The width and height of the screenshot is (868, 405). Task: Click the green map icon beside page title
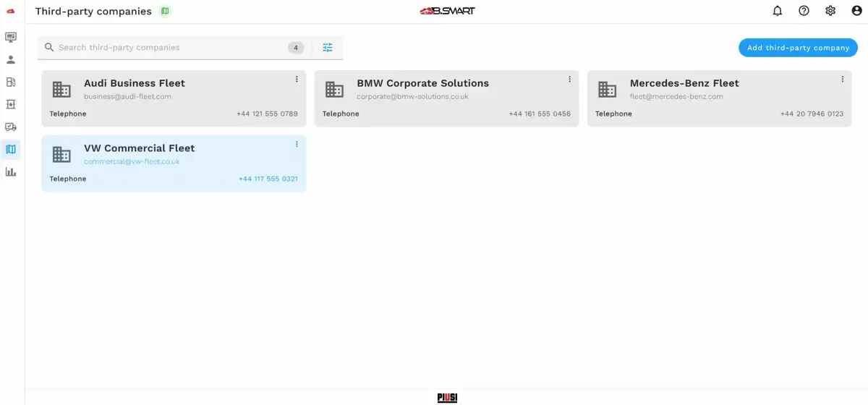[x=165, y=11]
